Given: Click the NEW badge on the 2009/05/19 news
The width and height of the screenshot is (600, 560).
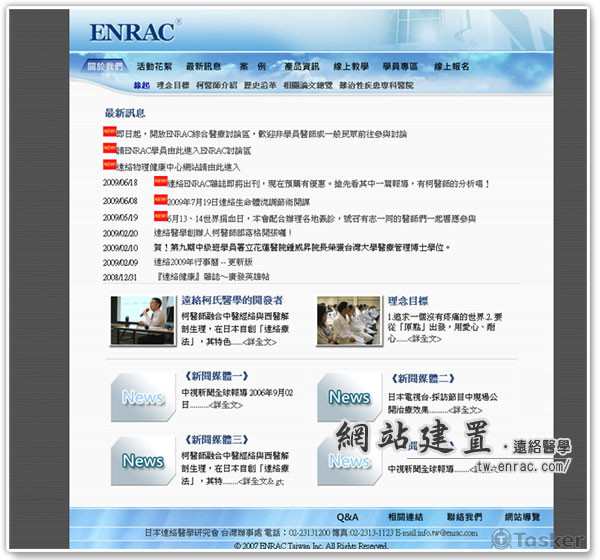Looking at the screenshot, I should [161, 216].
